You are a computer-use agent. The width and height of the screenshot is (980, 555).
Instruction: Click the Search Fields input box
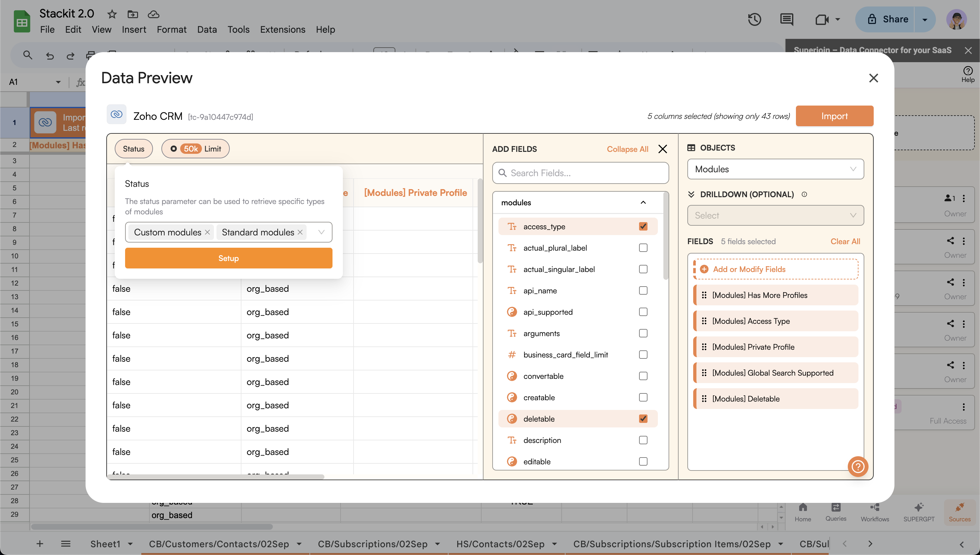pyautogui.click(x=580, y=173)
